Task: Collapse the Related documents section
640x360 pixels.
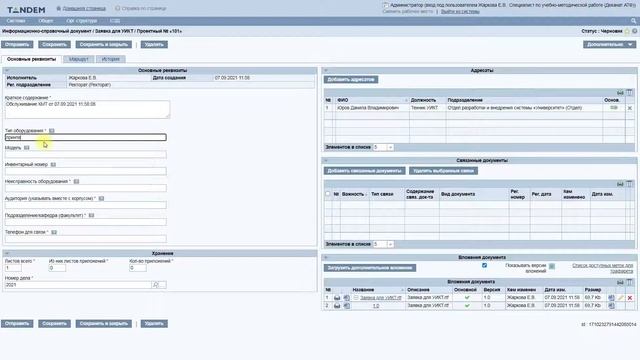Action: tap(326, 160)
